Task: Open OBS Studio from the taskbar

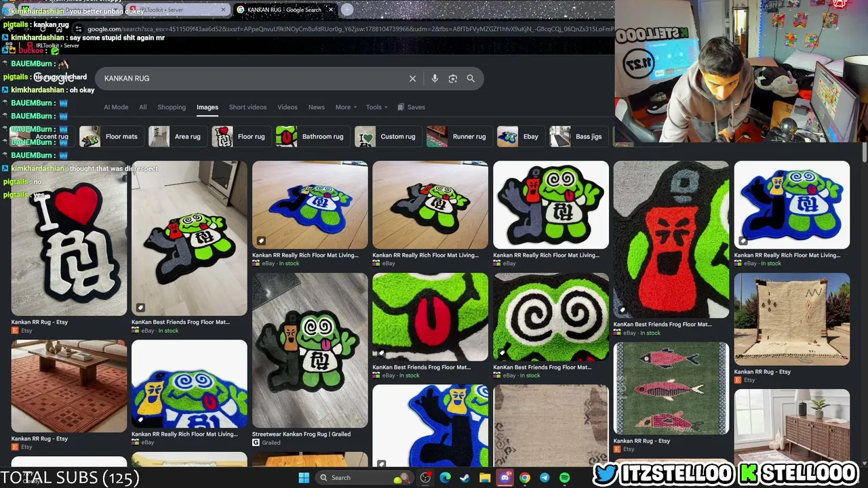Action: 425,478
